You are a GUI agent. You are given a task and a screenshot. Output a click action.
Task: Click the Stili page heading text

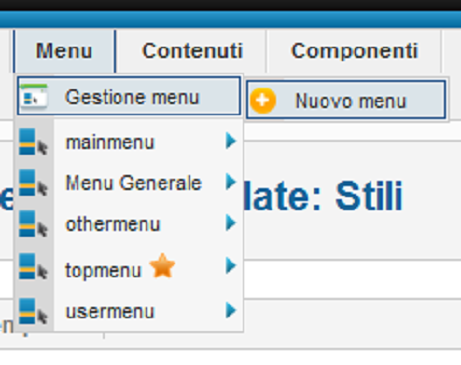pyautogui.click(x=369, y=196)
